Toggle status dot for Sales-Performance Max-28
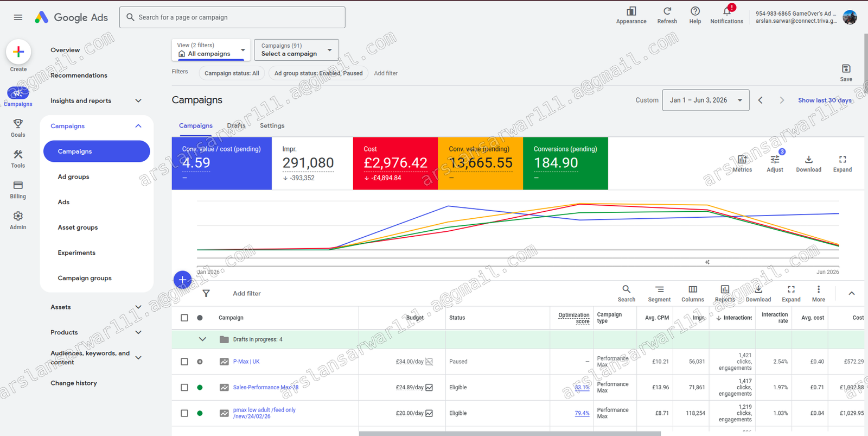Viewport: 868px width, 436px height. 200,388
